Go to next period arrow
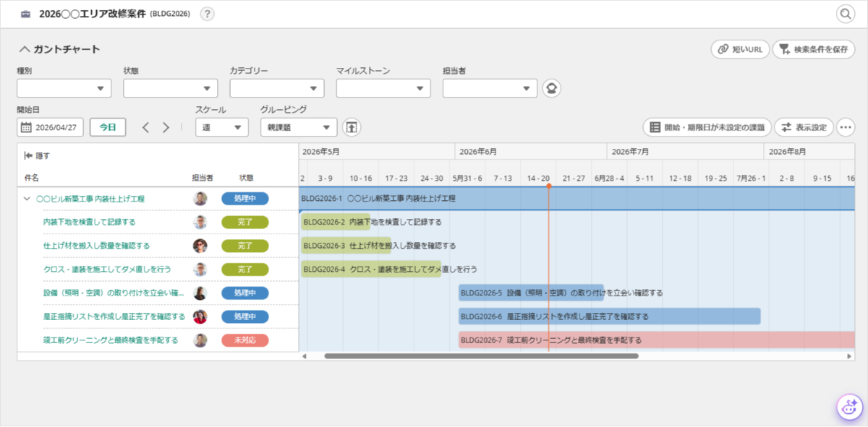 click(166, 127)
